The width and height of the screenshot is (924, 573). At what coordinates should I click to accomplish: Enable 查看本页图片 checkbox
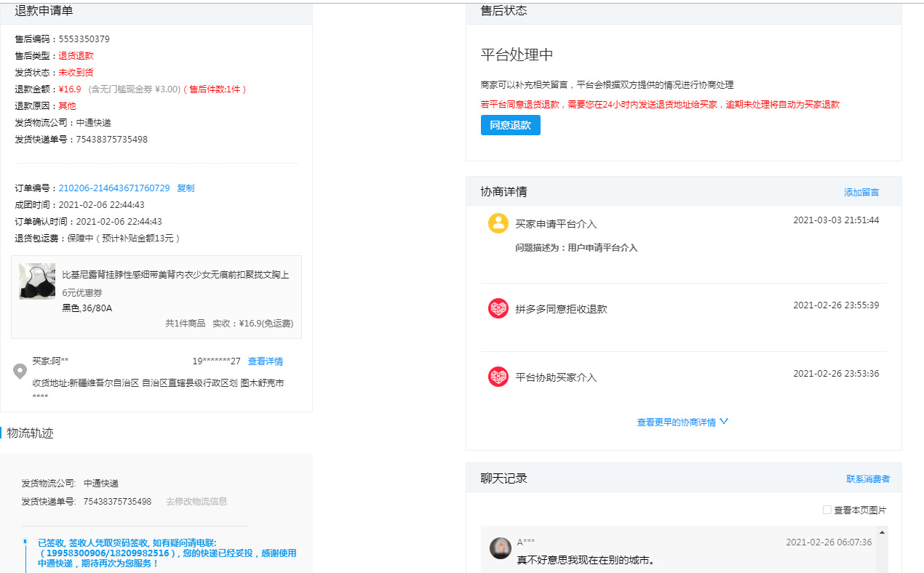coord(827,510)
